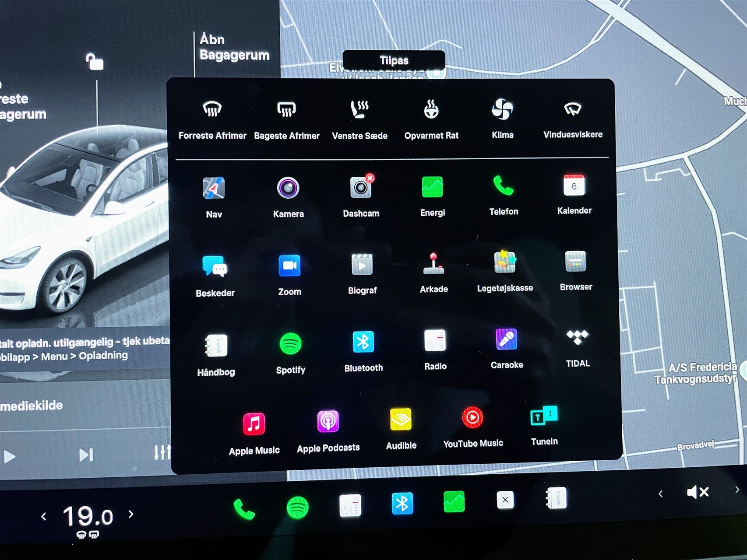Launch the Audible app

coord(401,429)
